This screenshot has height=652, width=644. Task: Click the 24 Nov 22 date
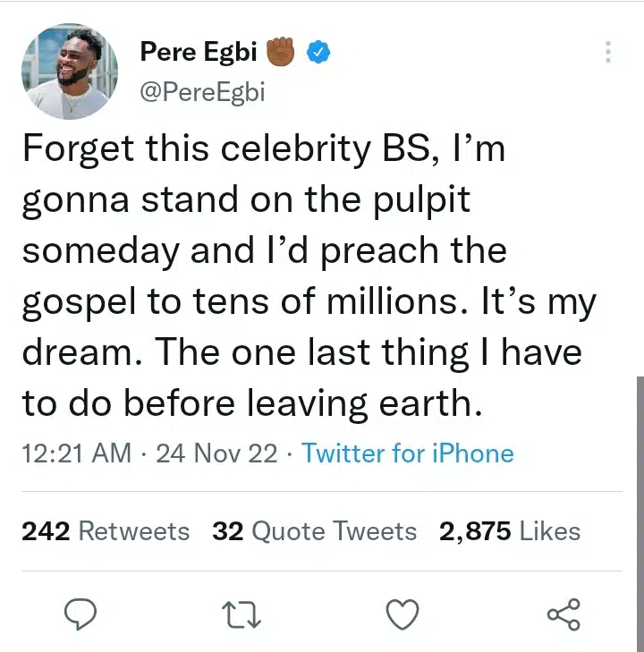pyautogui.click(x=216, y=453)
